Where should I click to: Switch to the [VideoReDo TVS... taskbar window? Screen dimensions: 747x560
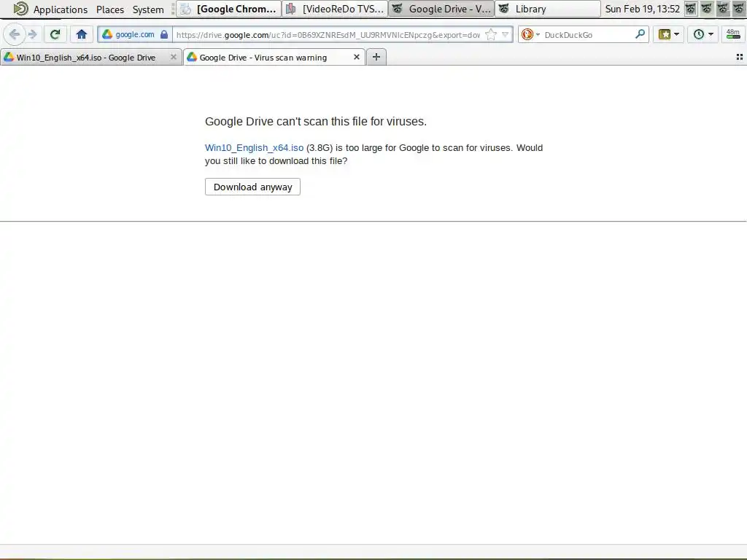click(x=336, y=9)
